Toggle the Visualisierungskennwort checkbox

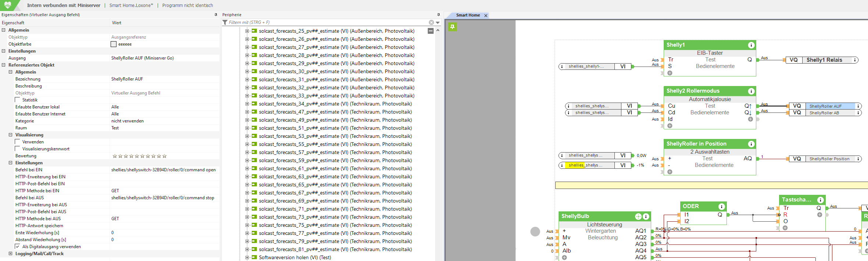point(18,149)
